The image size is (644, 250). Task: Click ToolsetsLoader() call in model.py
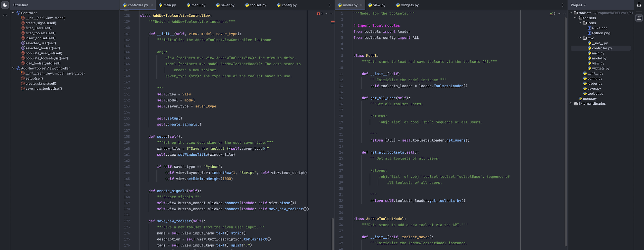[x=450, y=86]
